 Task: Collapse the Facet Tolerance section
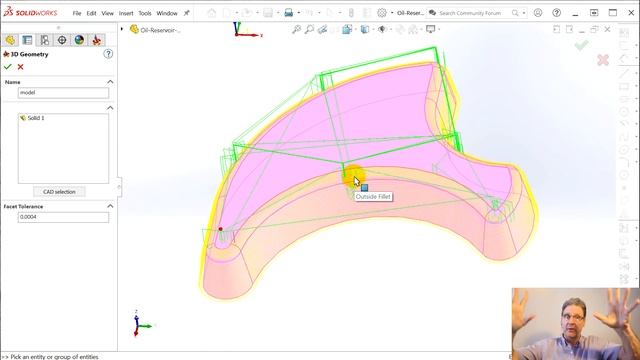click(x=110, y=206)
